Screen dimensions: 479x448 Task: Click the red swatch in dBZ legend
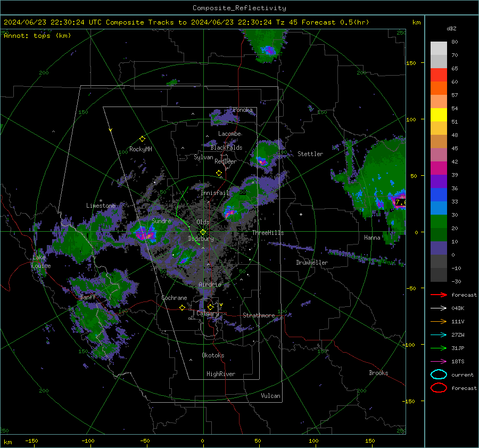click(439, 75)
